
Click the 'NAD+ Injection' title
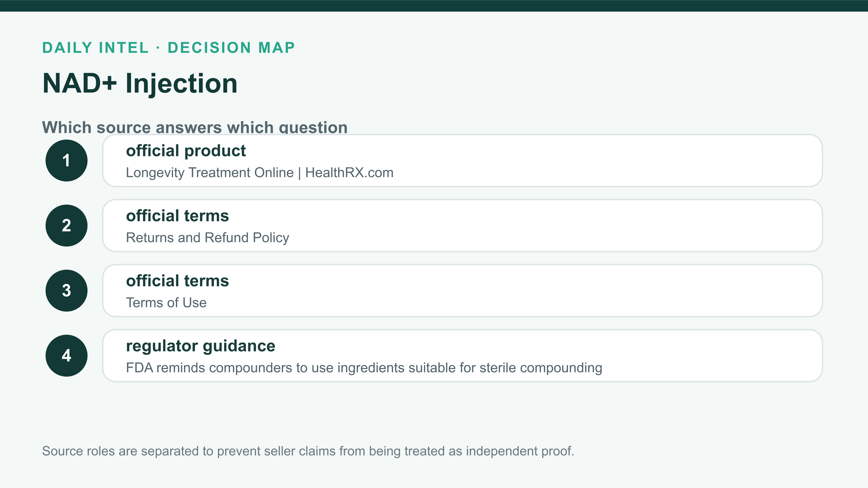pos(140,84)
